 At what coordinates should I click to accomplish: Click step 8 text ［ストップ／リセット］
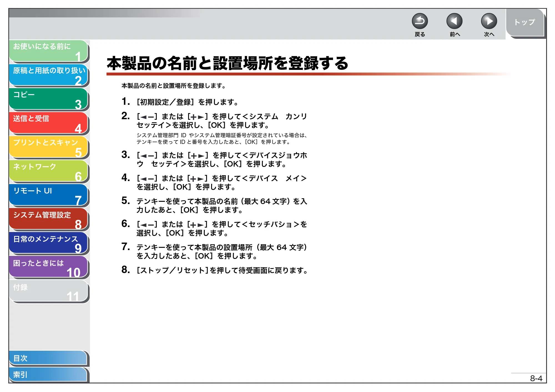[x=222, y=270]
